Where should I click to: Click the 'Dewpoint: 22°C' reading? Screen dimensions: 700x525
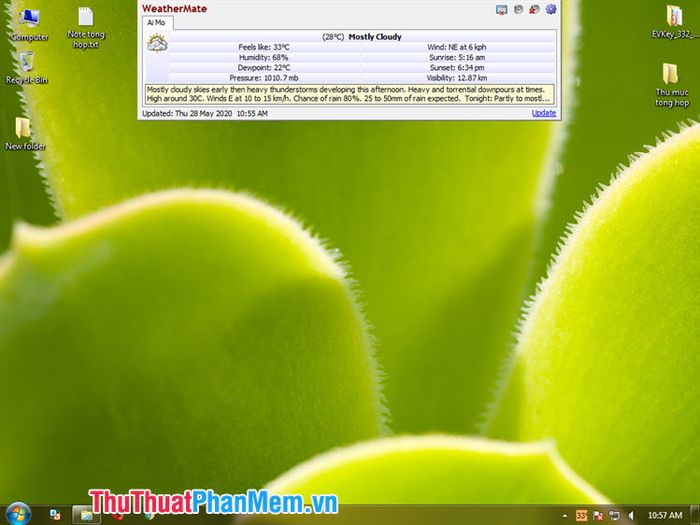tap(264, 67)
